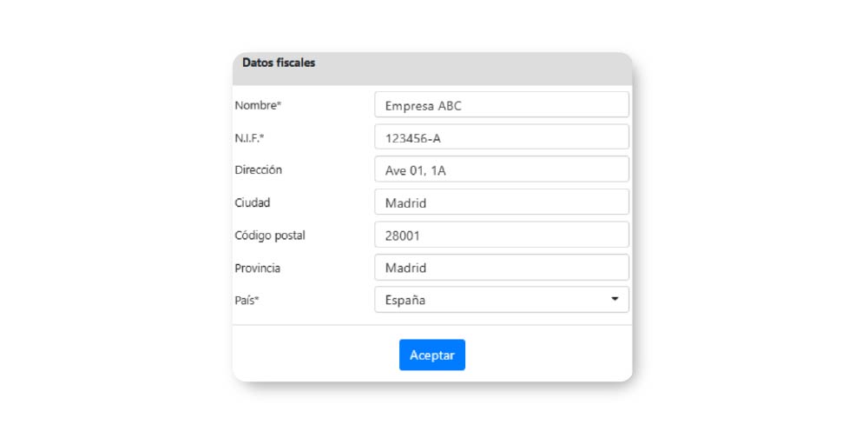
Task: Click the Dirección label
Action: (258, 170)
